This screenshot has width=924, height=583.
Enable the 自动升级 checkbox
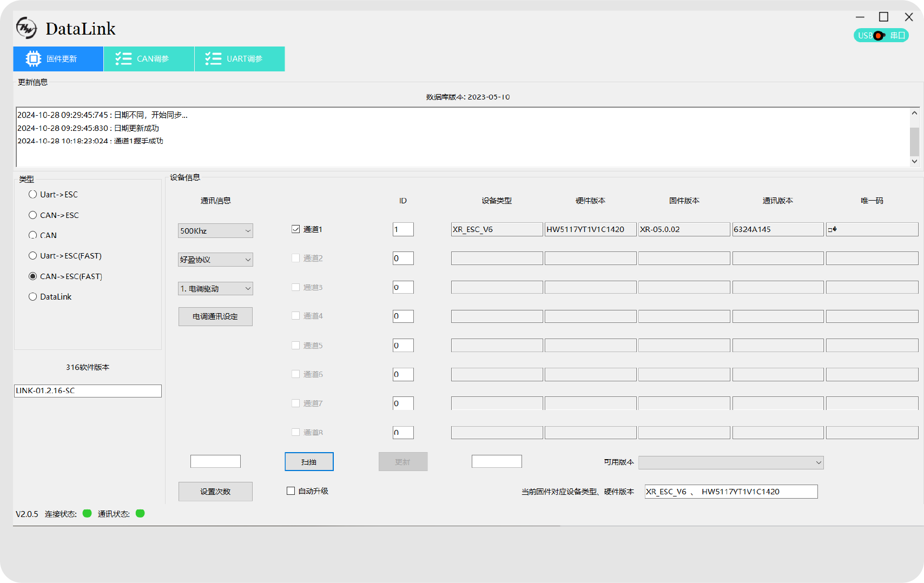tap(291, 491)
